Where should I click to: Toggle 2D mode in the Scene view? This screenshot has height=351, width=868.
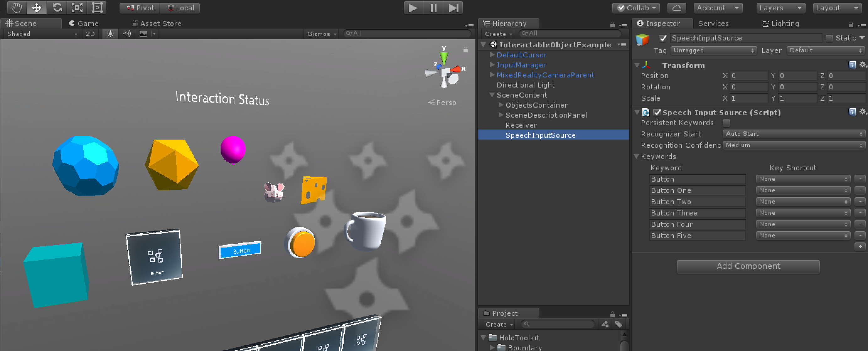(90, 34)
